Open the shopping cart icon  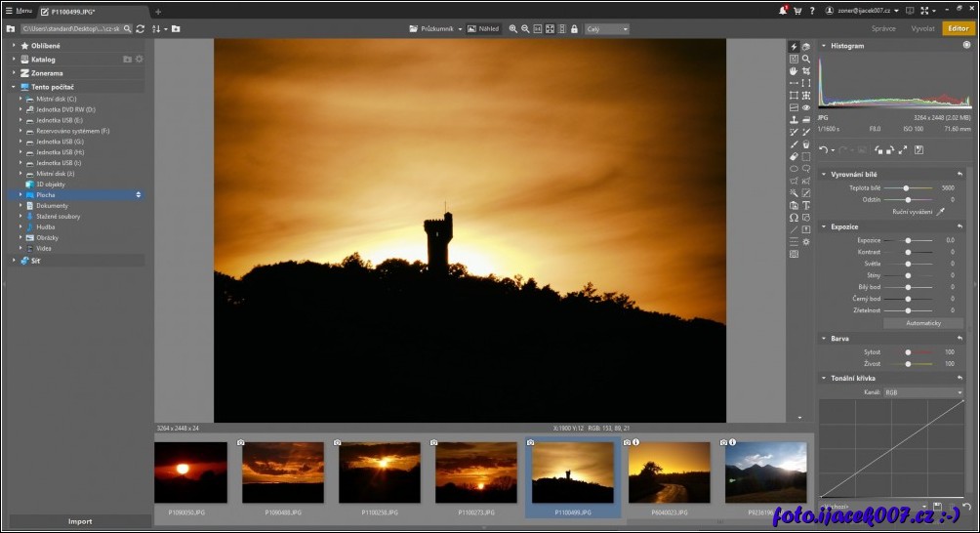click(x=797, y=10)
